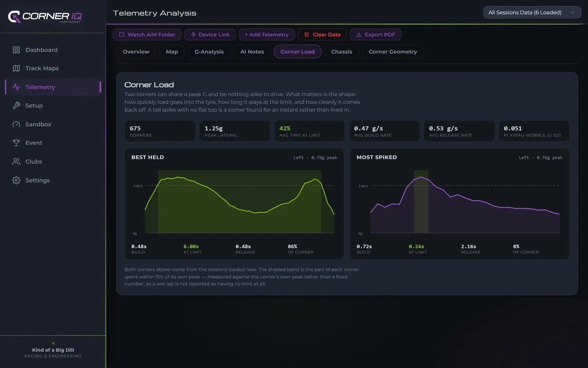This screenshot has height=368, width=588.
Task: Click the 6.00s At Limit value
Action: (x=191, y=246)
